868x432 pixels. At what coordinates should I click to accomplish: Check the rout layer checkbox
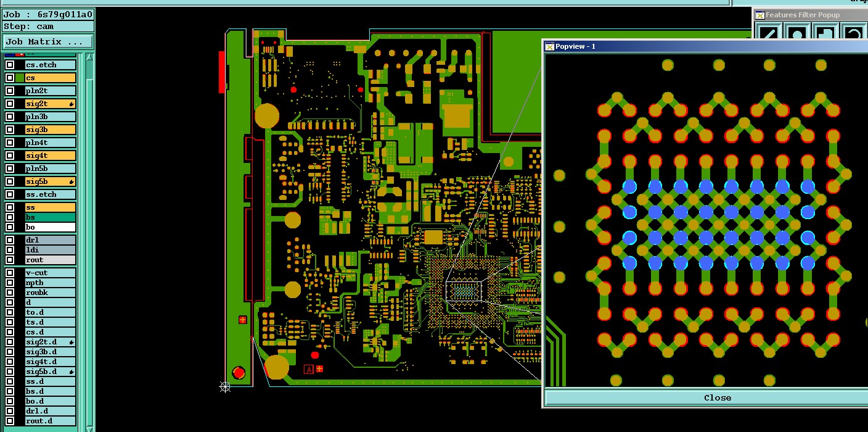pos(10,260)
